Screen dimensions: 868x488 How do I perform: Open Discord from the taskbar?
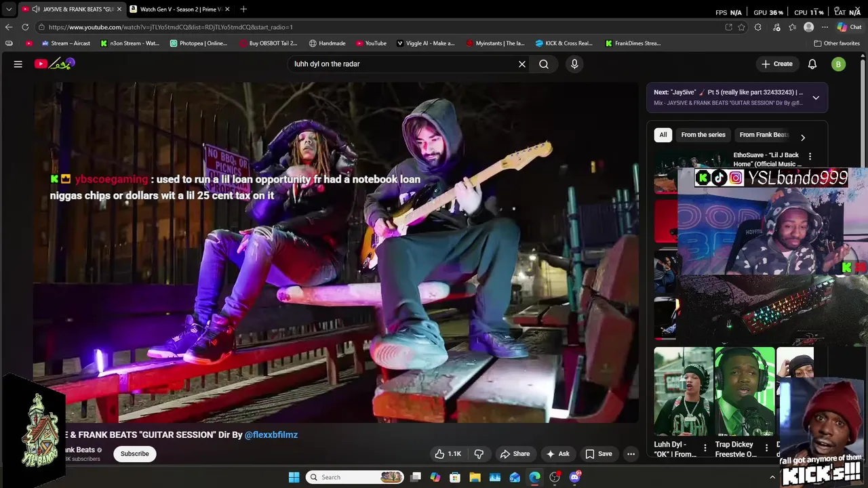coord(575,477)
